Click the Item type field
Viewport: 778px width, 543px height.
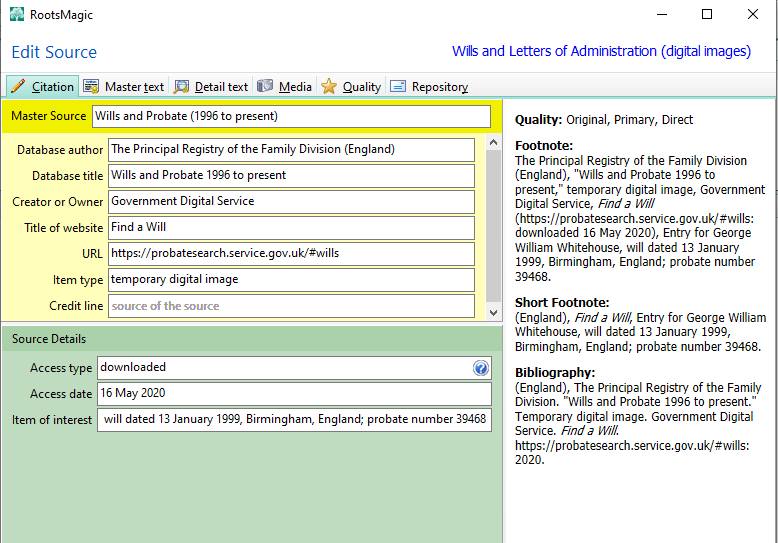[x=291, y=279]
